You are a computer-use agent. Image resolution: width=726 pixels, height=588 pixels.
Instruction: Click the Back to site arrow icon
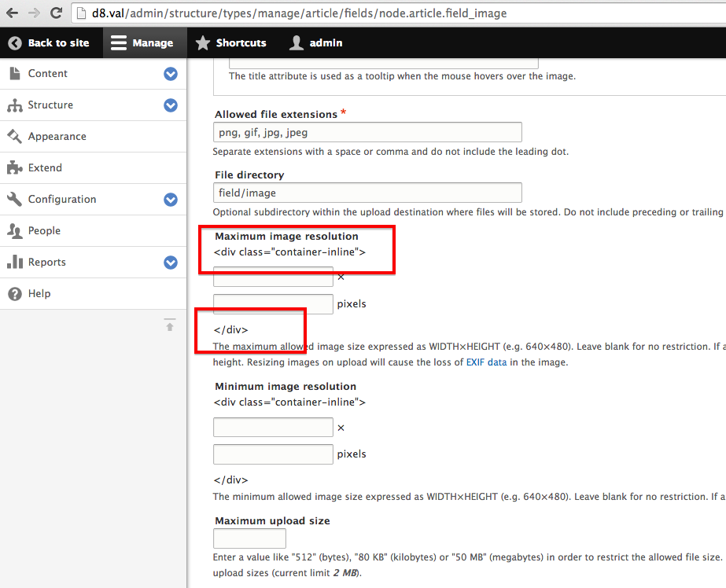[x=15, y=43]
